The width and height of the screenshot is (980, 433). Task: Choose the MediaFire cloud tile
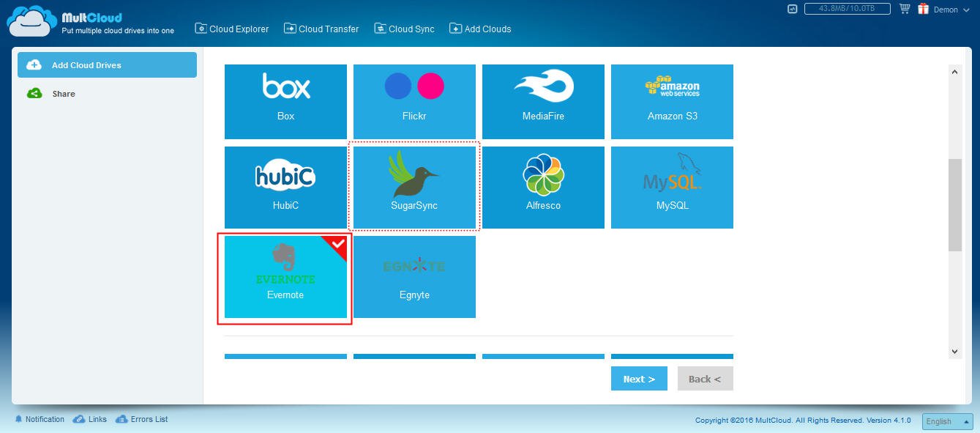[x=543, y=101]
